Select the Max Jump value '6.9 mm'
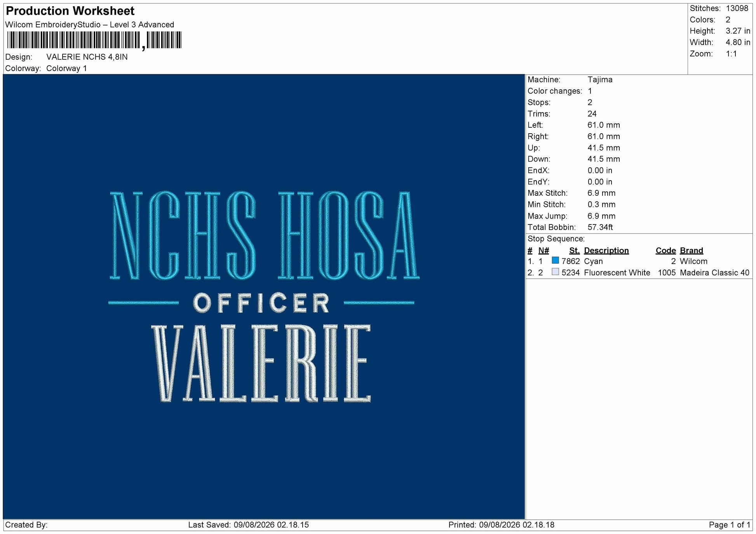Image resolution: width=756 pixels, height=534 pixels. click(x=601, y=216)
